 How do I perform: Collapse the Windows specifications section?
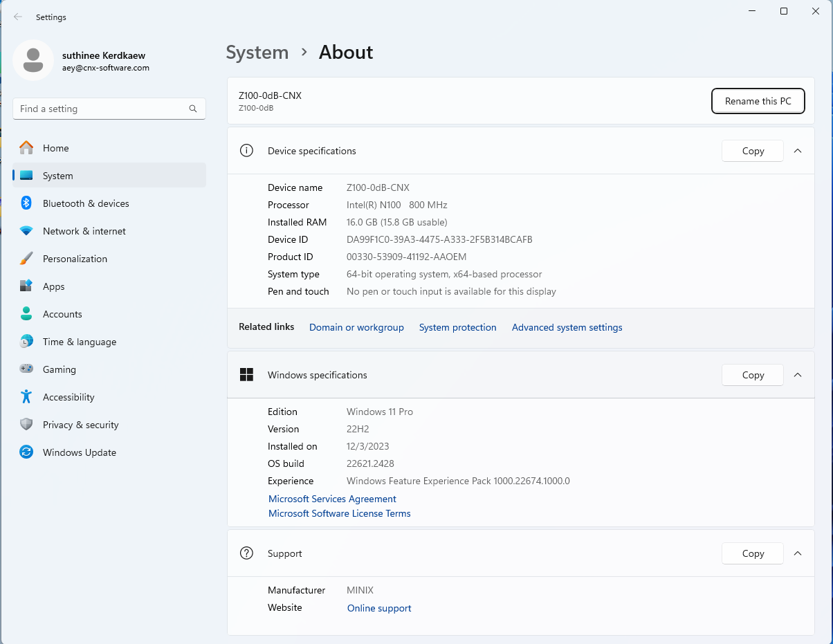[x=798, y=375]
